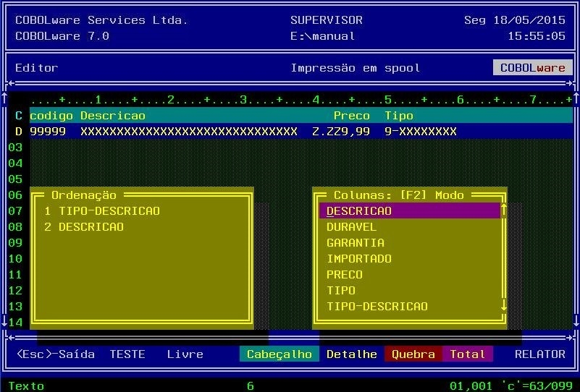Select ordering item 1 TIPO-DESCRICAO
This screenshot has width=580, height=392.
point(102,210)
